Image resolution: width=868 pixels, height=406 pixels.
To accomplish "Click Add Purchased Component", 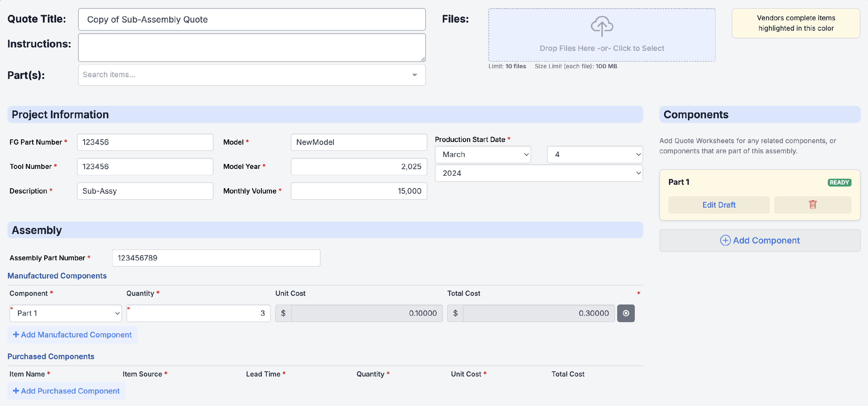I will tap(66, 391).
